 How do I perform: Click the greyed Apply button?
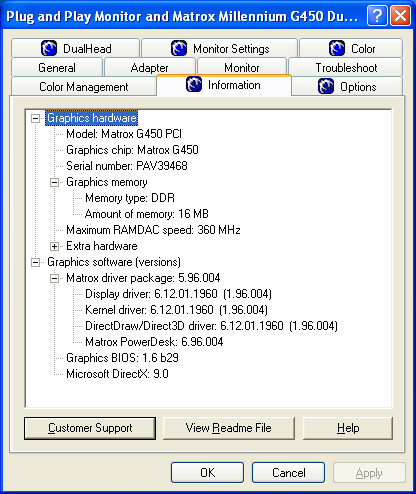click(369, 472)
